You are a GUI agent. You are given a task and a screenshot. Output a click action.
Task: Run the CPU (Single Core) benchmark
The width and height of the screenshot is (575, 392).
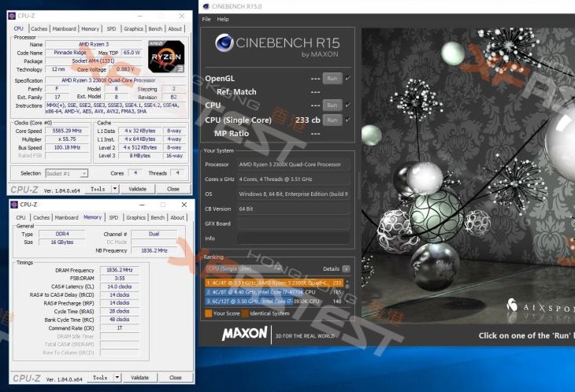click(x=332, y=120)
